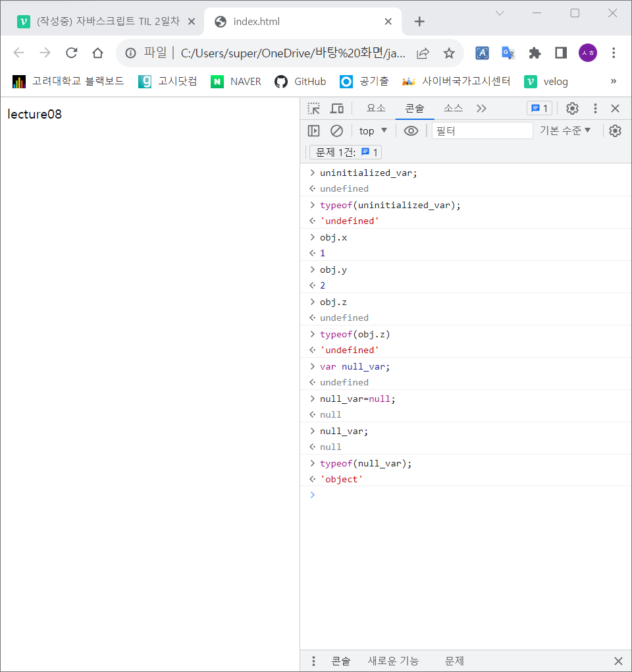Select the drawer '콘솔' tab
632x672 pixels.
pos(341,661)
